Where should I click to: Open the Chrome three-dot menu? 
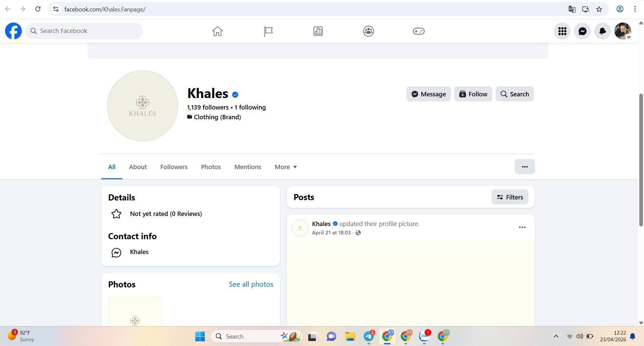[635, 9]
